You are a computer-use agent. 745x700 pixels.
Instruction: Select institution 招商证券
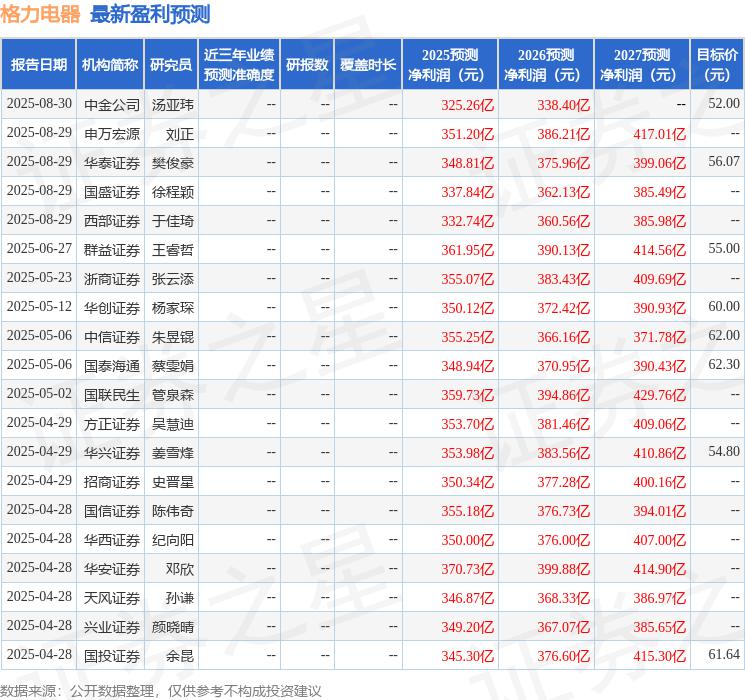coord(112,482)
